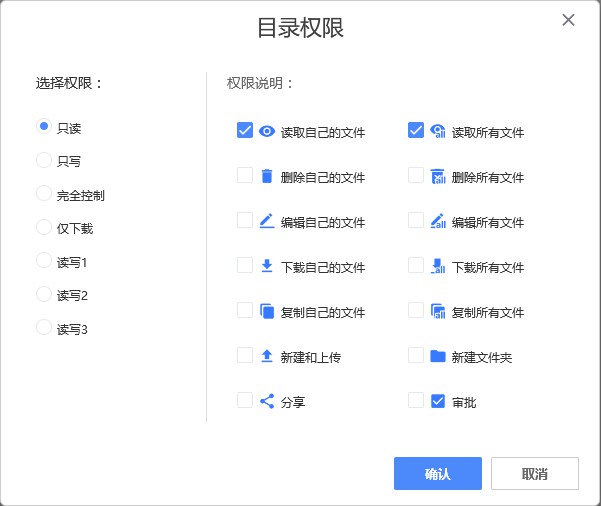Close the 目录权限 dialog

pos(568,20)
